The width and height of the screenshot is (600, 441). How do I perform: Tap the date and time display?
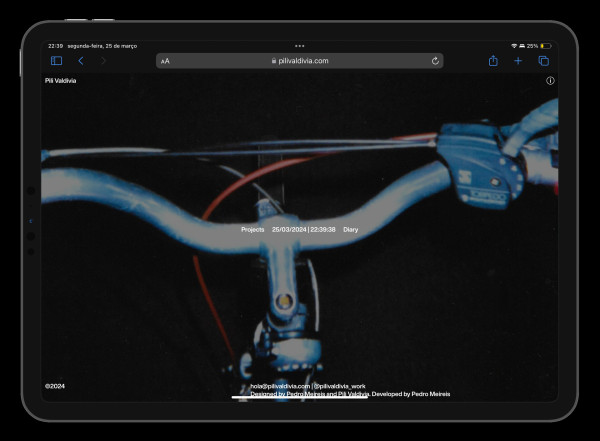(304, 230)
